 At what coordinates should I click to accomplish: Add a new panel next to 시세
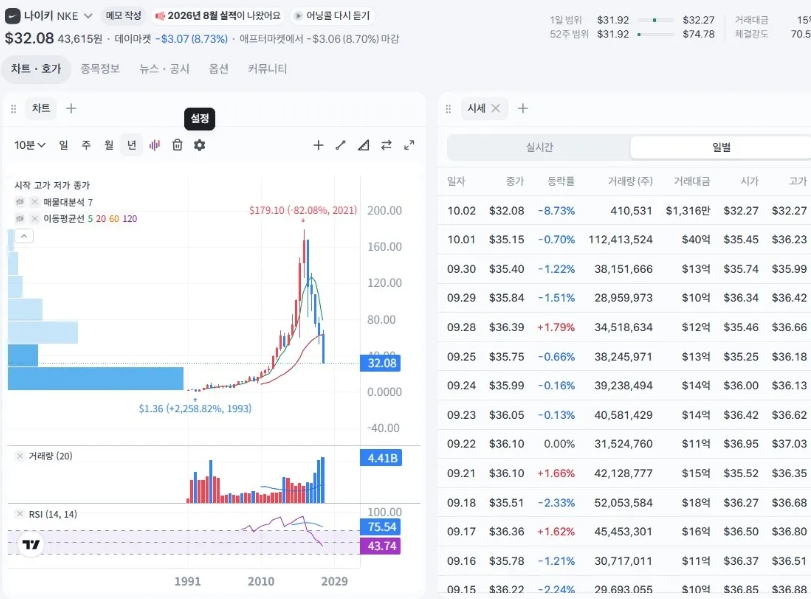point(523,108)
